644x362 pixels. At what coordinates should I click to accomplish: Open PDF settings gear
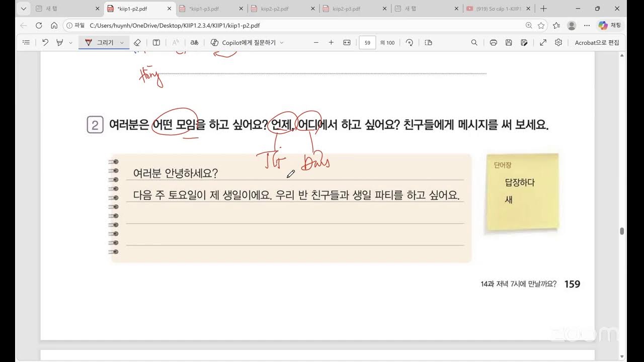click(x=558, y=43)
